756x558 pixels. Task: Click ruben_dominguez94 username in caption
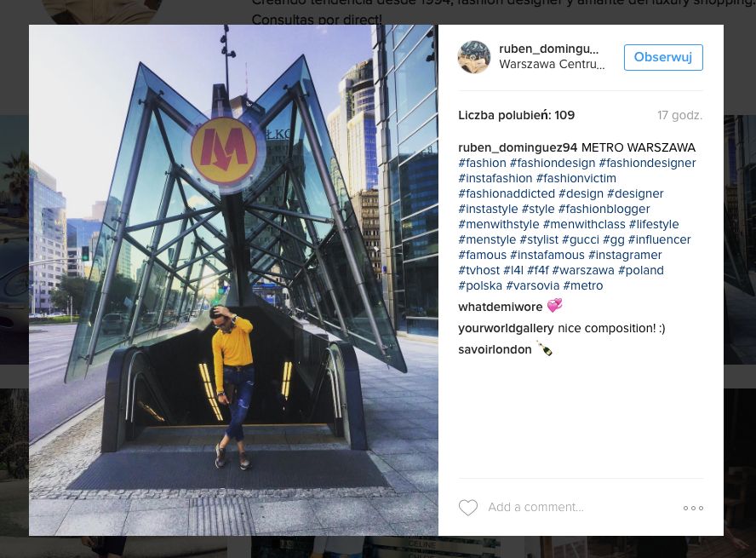click(x=518, y=147)
